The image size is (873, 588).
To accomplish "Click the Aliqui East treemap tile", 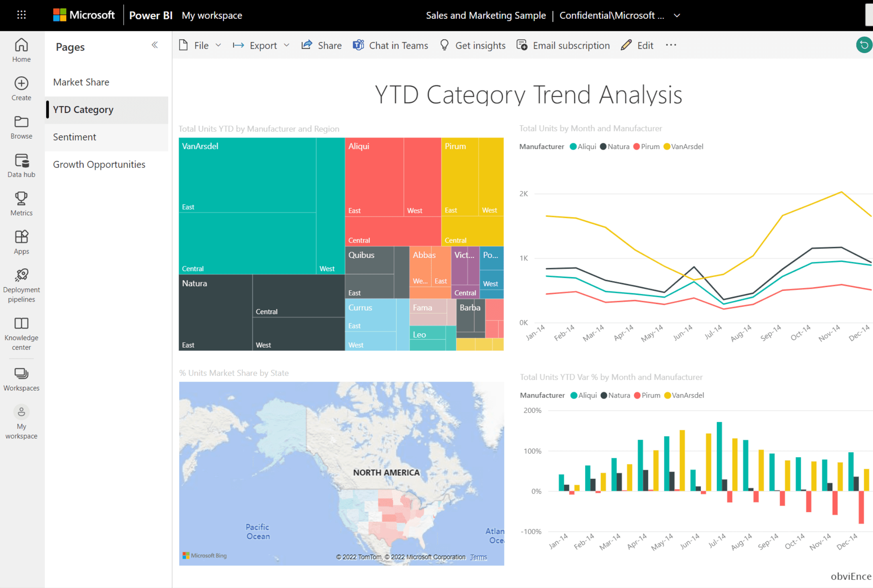I will 374,177.
